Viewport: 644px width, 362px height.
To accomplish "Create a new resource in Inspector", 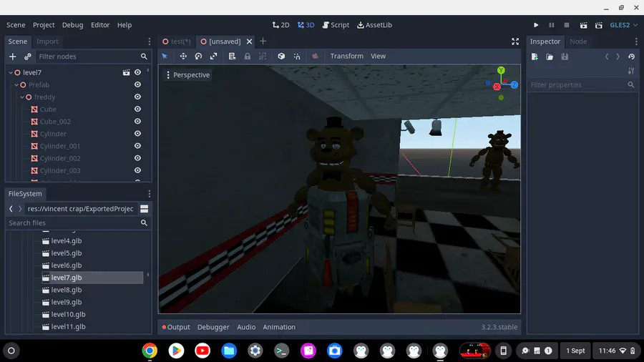I will (x=535, y=57).
